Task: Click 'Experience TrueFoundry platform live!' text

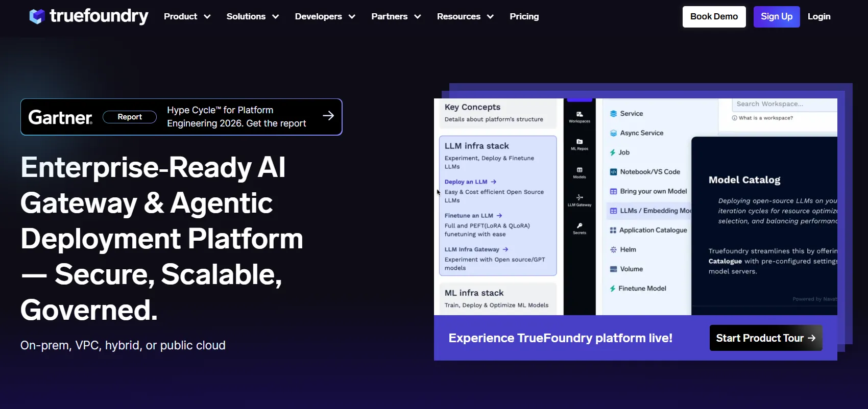Action: coord(561,338)
